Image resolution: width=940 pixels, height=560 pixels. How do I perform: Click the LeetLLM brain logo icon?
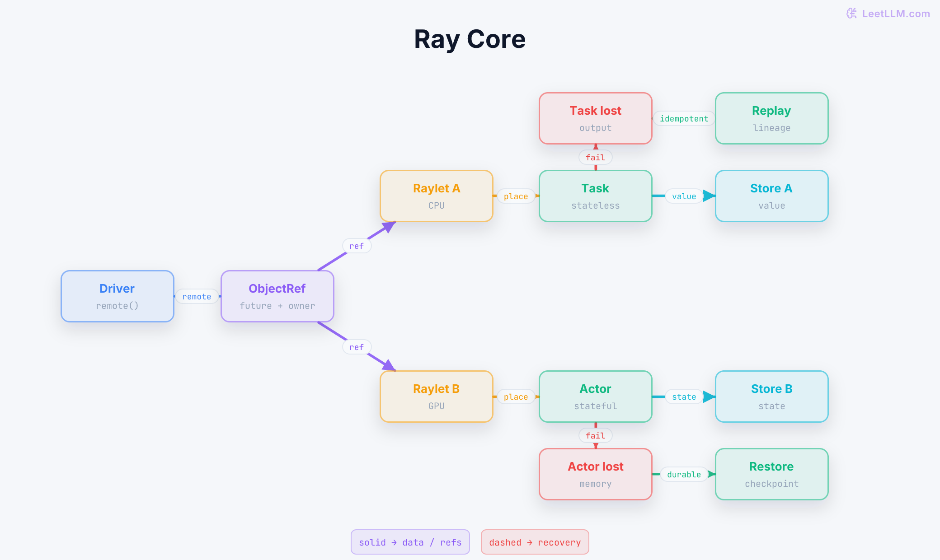(851, 14)
